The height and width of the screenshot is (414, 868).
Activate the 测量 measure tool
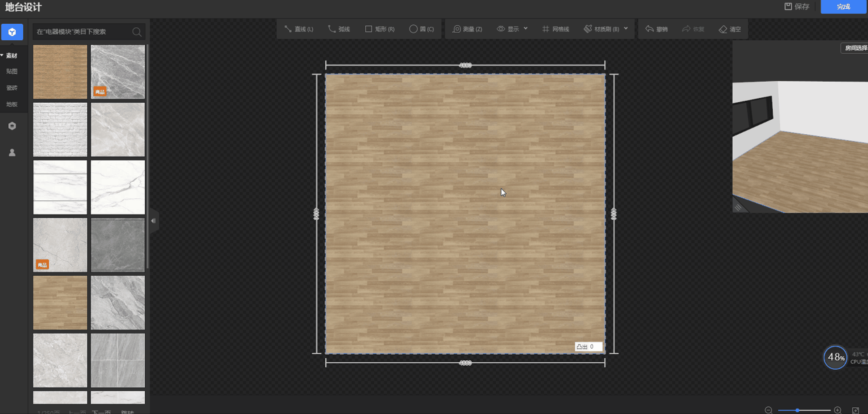pyautogui.click(x=467, y=29)
